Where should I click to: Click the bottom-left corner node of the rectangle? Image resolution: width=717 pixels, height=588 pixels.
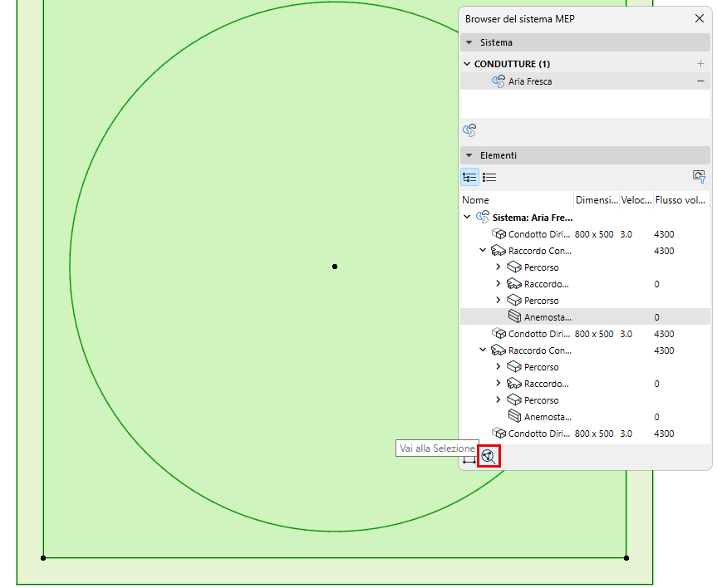click(43, 558)
